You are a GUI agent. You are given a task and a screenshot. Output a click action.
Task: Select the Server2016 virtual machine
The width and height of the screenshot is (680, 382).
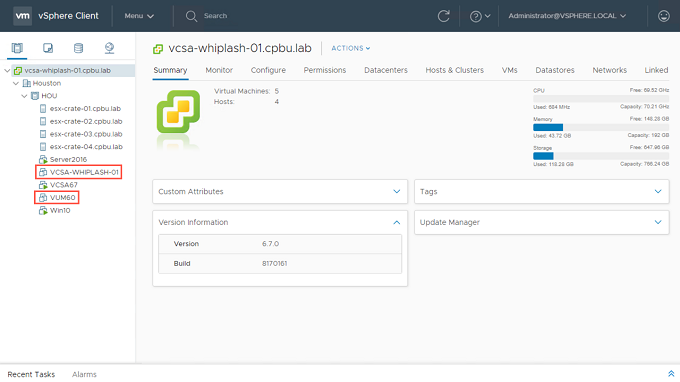[68, 160]
